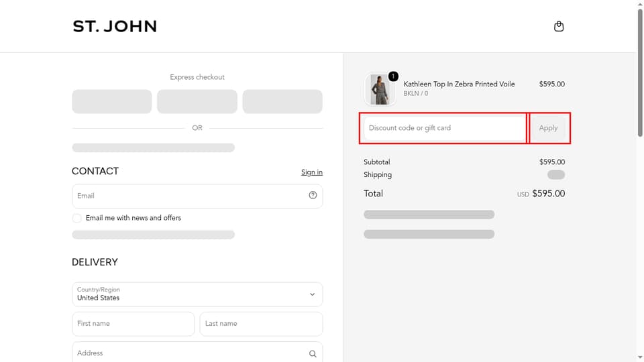Click the quantity badge on product image
The height and width of the screenshot is (362, 644).
click(393, 76)
